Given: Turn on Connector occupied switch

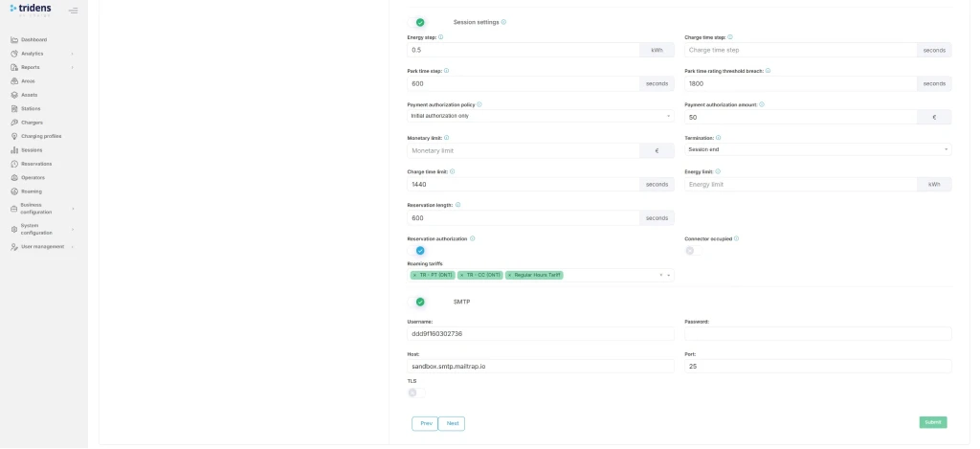Looking at the screenshot, I should click(x=693, y=251).
